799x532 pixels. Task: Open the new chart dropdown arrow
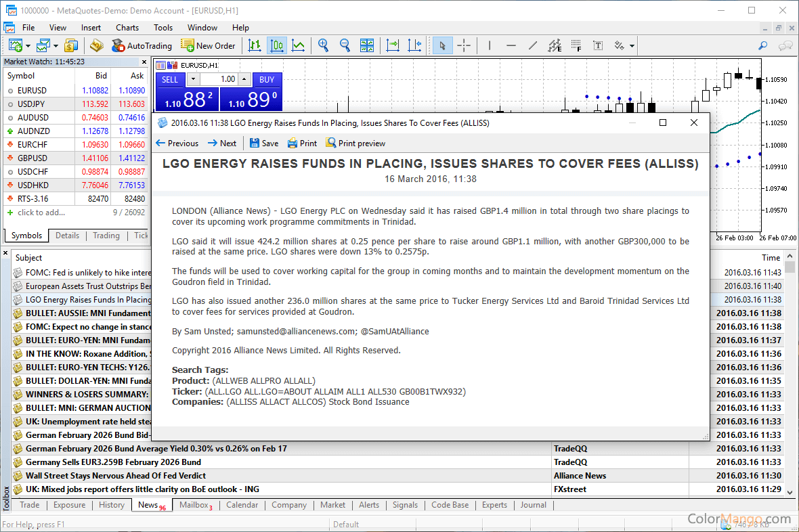(28, 46)
